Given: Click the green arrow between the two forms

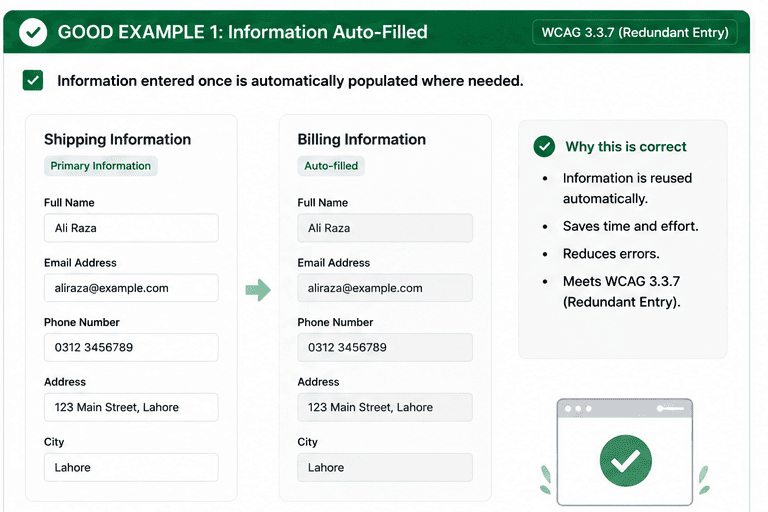Looking at the screenshot, I should tap(258, 290).
